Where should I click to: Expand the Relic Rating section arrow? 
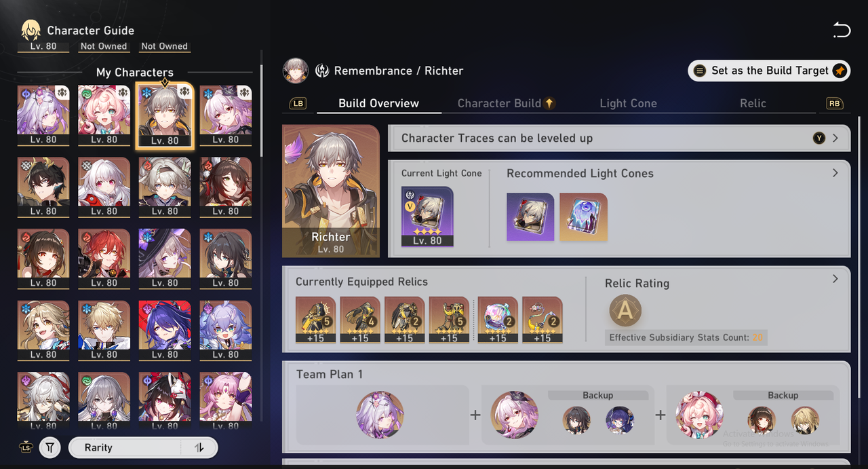pos(835,279)
